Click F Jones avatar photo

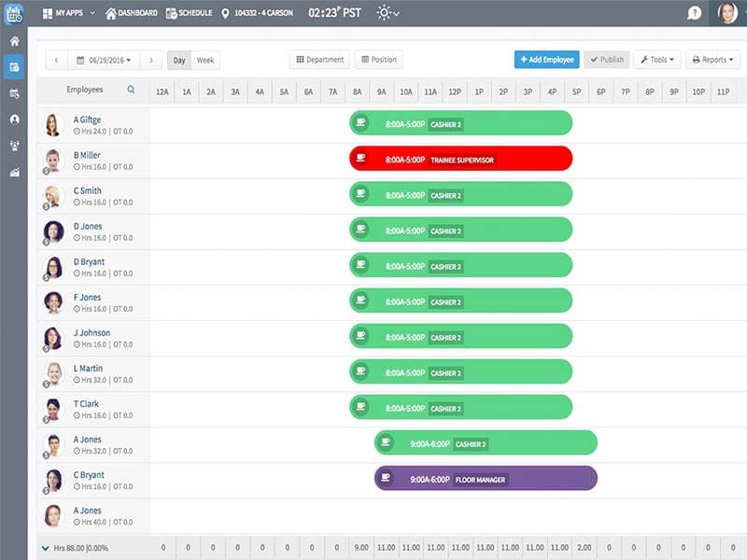(53, 302)
